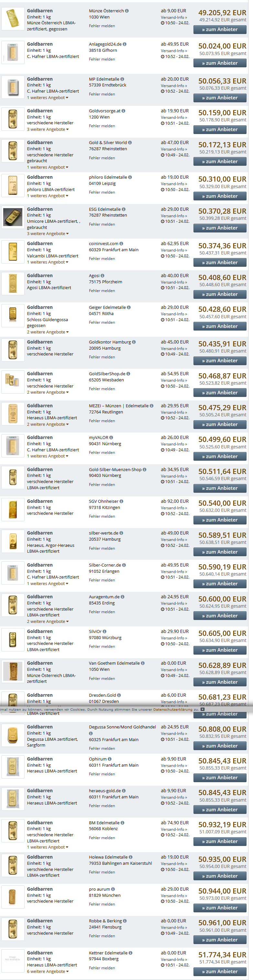The height and width of the screenshot is (980, 253).
Task: Open Datenschutzerklärung link in cookie banner
Action: (176, 710)
